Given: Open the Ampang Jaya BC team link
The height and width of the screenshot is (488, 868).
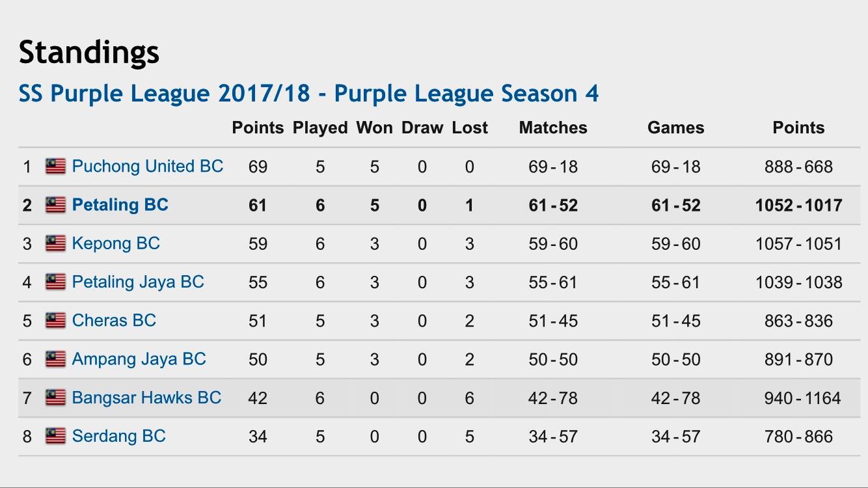Looking at the screenshot, I should tap(139, 359).
